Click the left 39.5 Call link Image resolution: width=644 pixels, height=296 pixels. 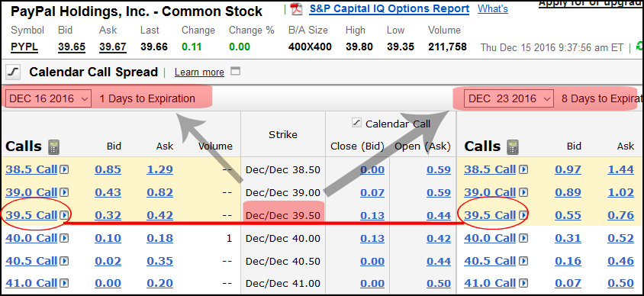31,215
